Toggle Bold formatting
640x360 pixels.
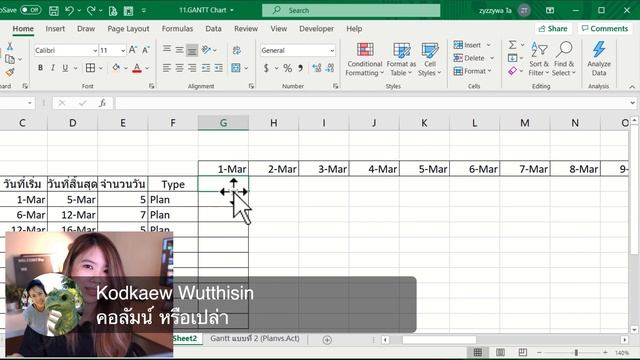[40, 68]
